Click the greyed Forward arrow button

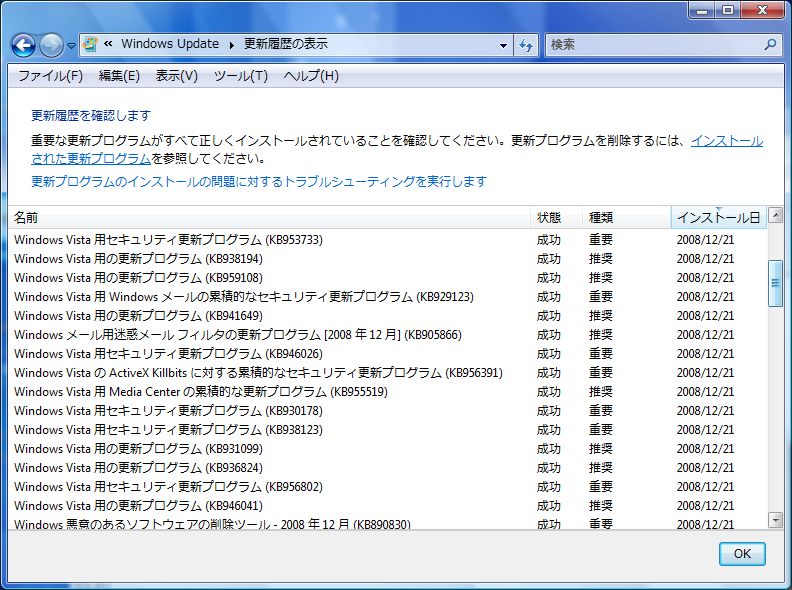click(51, 45)
